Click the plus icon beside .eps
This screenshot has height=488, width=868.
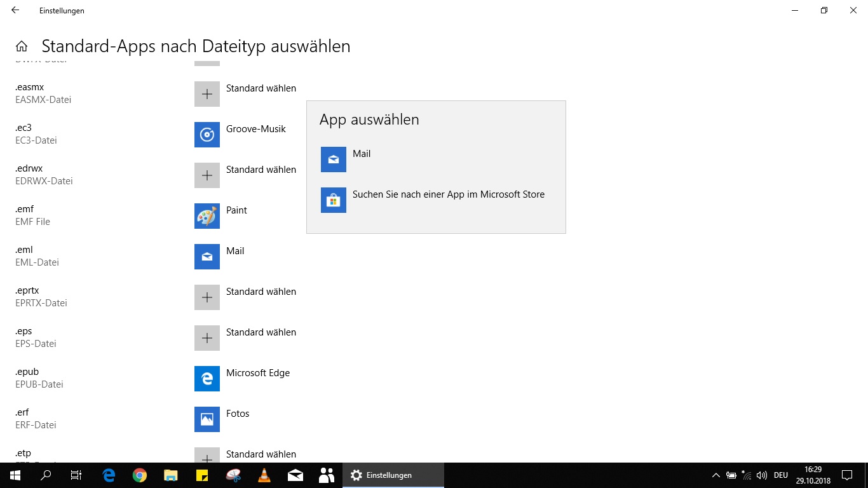(x=207, y=338)
